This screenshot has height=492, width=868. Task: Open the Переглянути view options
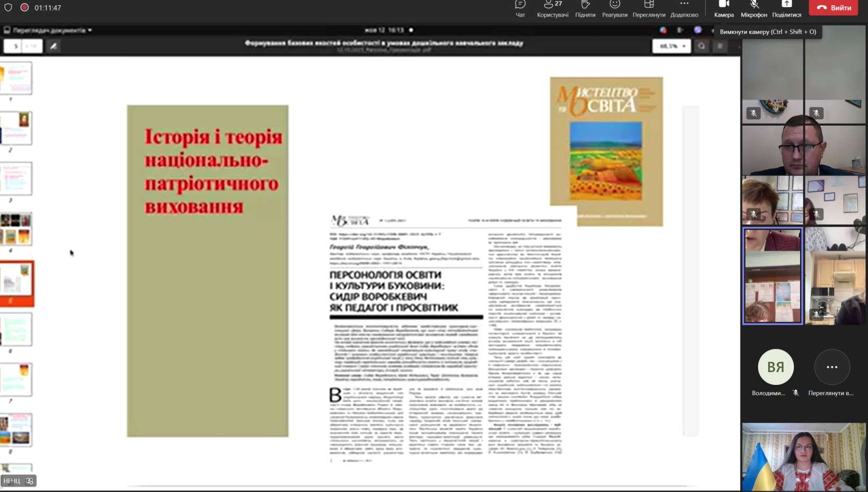tap(649, 9)
